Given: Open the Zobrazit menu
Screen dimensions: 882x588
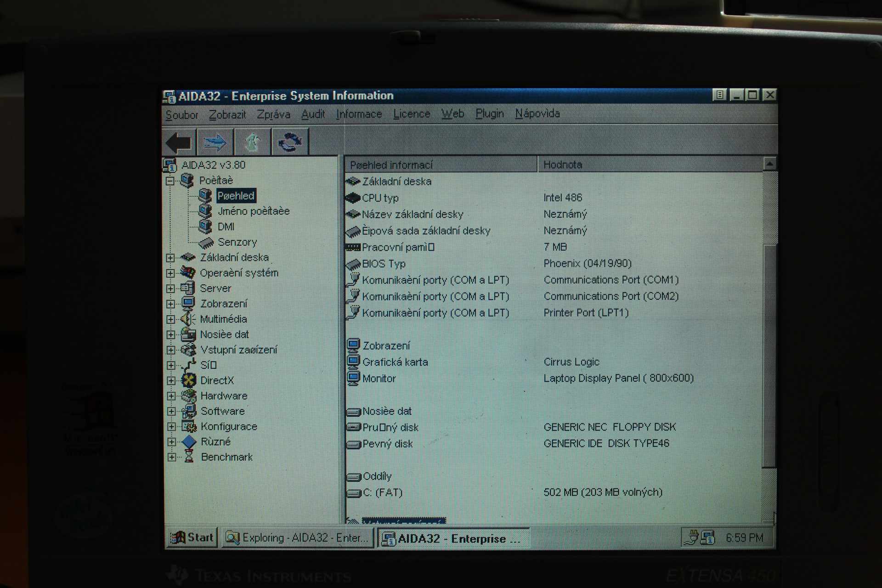Looking at the screenshot, I should pos(227,114).
